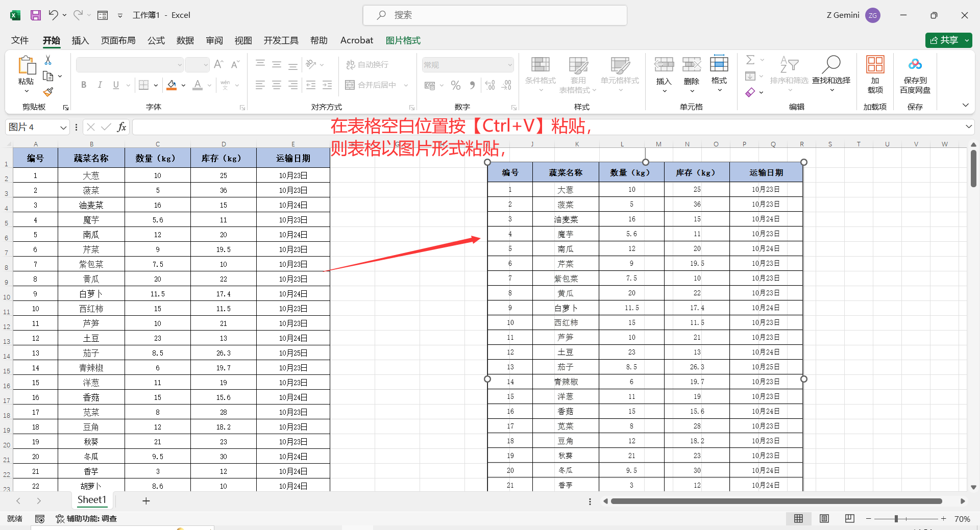Click the Insert cells icon
The height and width of the screenshot is (530, 980).
(x=664, y=64)
